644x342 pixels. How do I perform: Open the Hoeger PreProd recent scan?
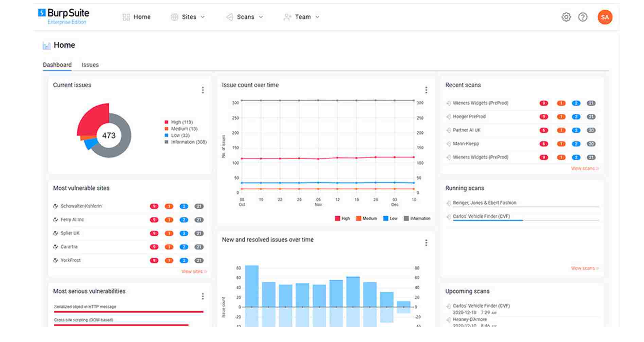pyautogui.click(x=469, y=117)
